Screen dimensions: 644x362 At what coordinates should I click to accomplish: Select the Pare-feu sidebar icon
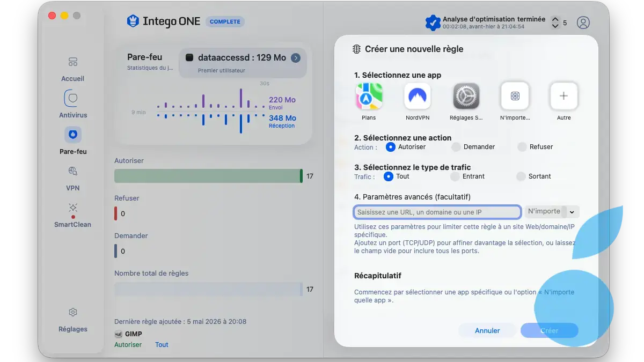click(73, 134)
